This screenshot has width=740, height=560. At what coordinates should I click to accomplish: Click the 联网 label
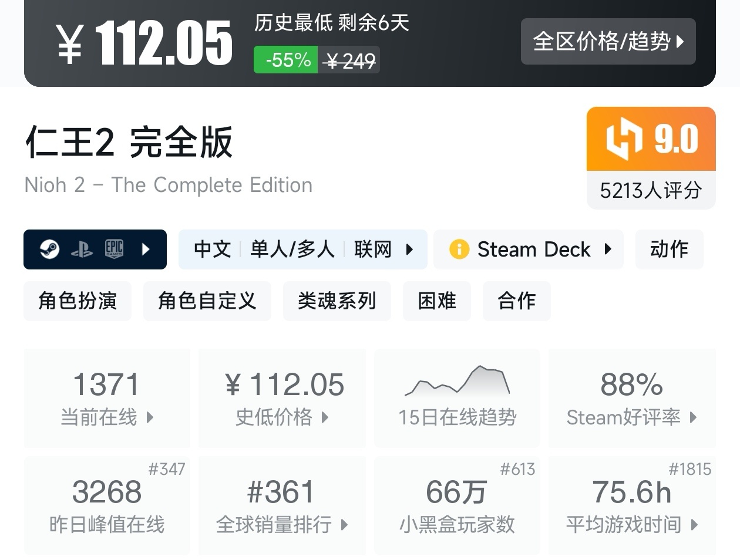(x=372, y=249)
